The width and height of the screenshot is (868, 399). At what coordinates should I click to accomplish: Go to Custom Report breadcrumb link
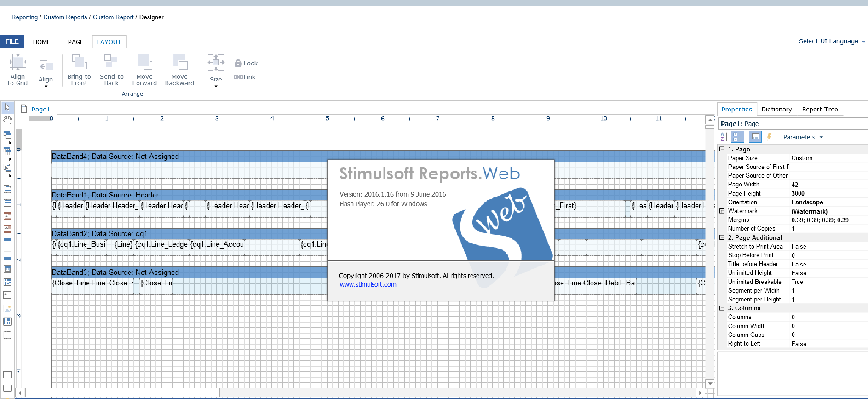(113, 17)
